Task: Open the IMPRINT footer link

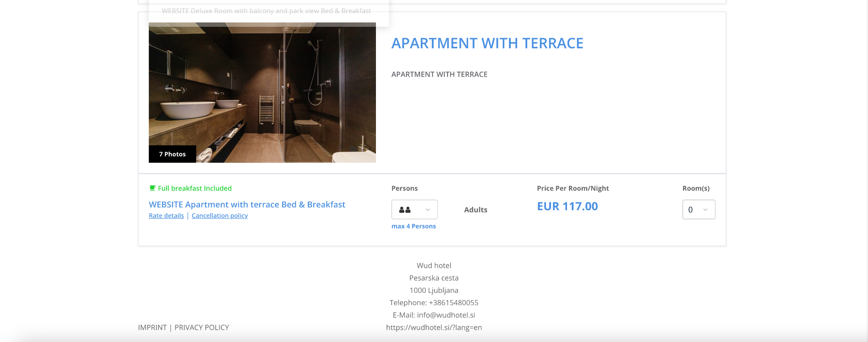Action: click(152, 328)
